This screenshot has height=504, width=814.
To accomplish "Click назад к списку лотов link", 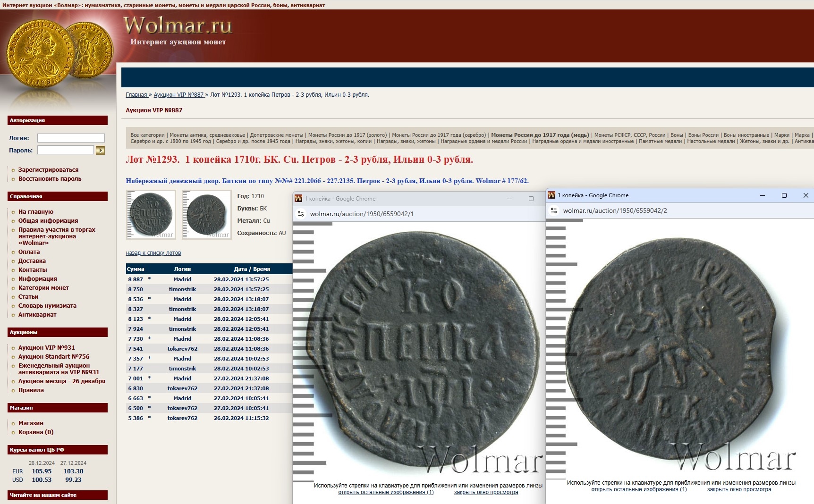I will click(x=153, y=253).
